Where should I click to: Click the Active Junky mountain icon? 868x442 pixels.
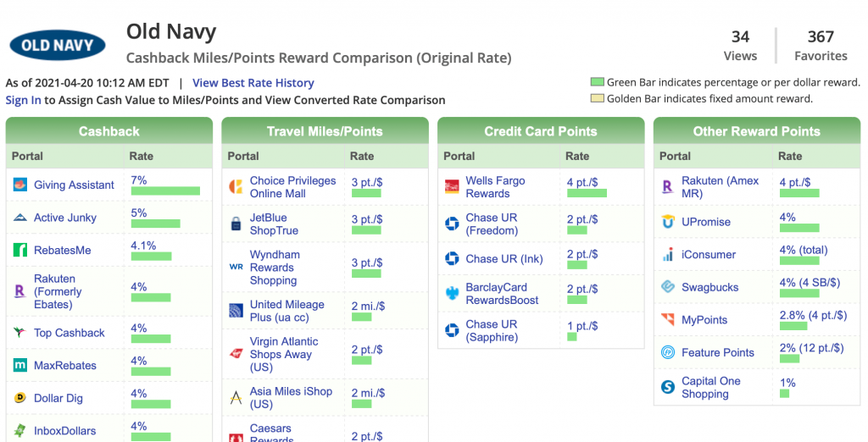(20, 218)
